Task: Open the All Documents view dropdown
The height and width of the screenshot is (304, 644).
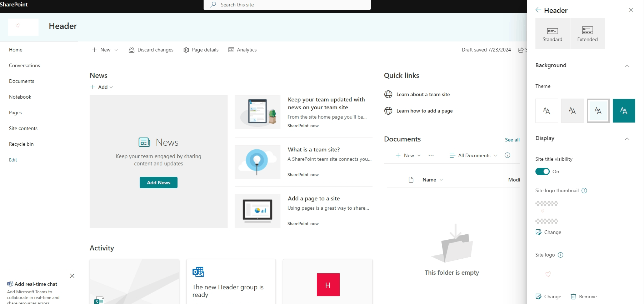Action: coord(473,155)
